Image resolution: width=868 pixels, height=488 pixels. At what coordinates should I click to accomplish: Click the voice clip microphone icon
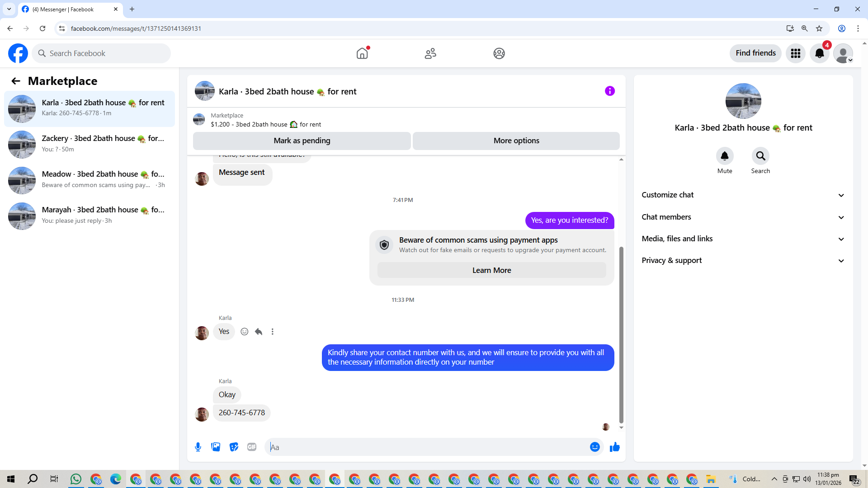point(198,447)
